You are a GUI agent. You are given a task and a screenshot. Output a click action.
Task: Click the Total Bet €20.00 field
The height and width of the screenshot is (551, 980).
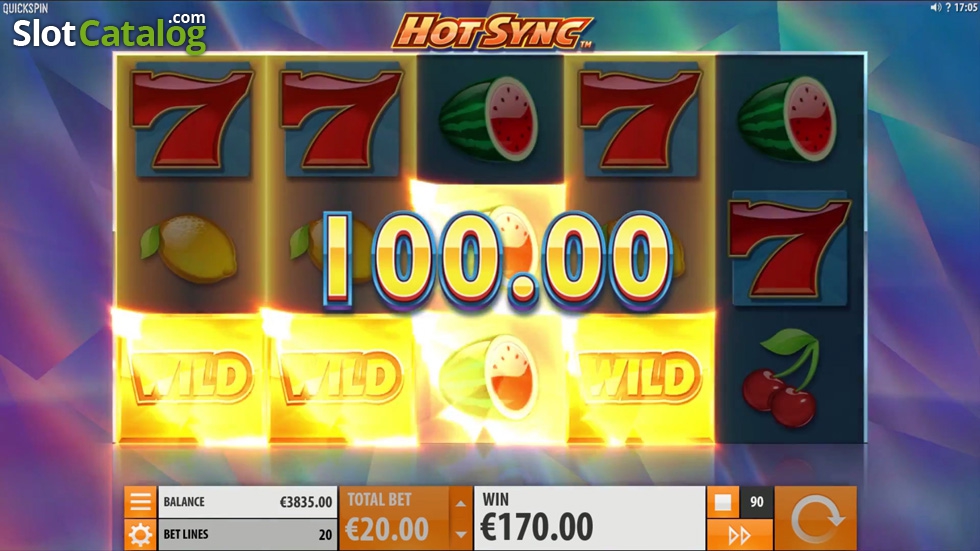click(x=394, y=519)
